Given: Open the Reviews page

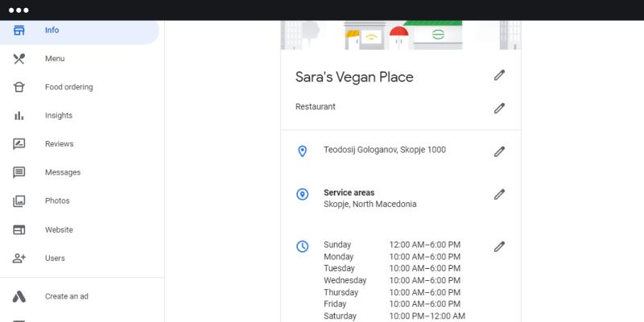Looking at the screenshot, I should 59,144.
